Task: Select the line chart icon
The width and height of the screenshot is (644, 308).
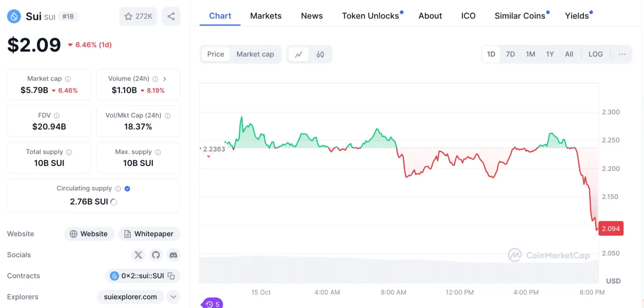Action: click(x=299, y=54)
